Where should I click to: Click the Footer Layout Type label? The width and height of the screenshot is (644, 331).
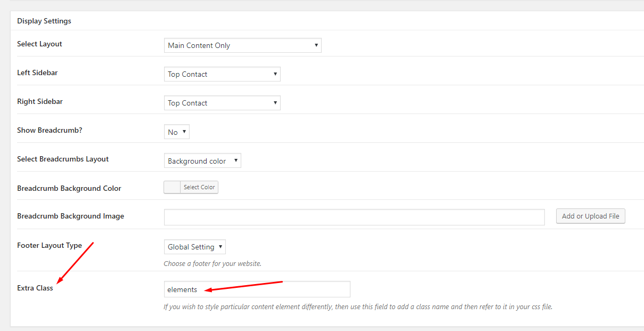click(x=50, y=245)
